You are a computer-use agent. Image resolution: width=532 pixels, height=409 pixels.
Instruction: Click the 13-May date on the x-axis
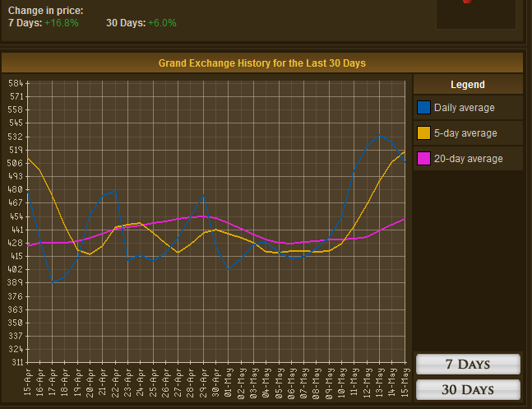coord(380,382)
